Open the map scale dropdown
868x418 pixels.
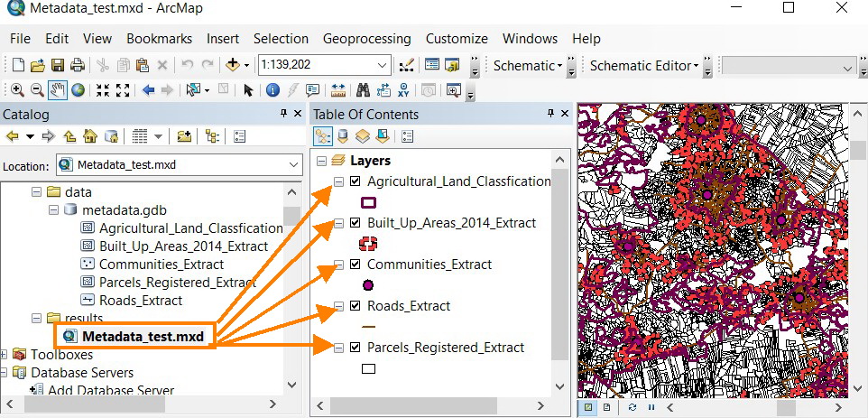(x=383, y=65)
